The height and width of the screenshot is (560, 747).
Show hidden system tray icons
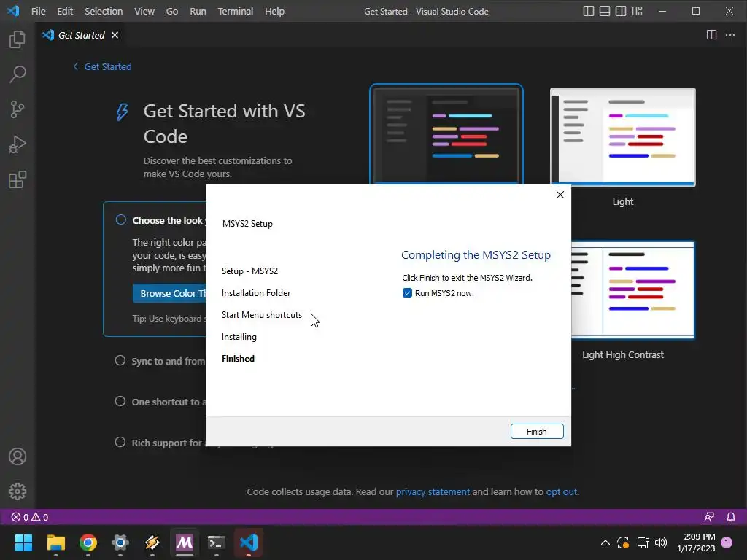(605, 542)
